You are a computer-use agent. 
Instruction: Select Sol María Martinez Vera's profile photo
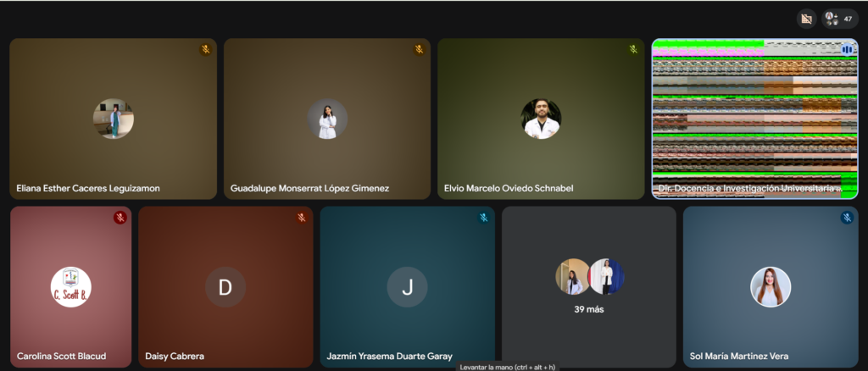point(771,287)
